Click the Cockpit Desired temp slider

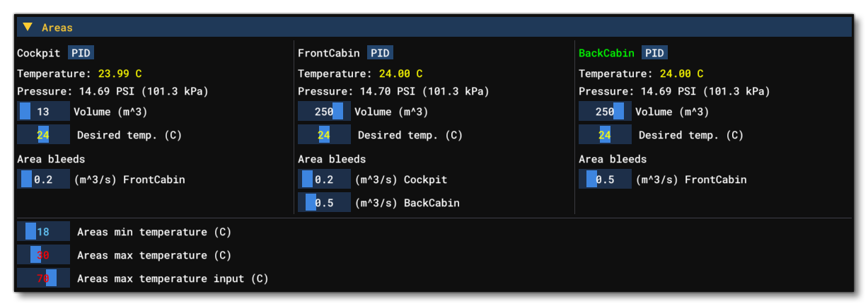pos(43,135)
